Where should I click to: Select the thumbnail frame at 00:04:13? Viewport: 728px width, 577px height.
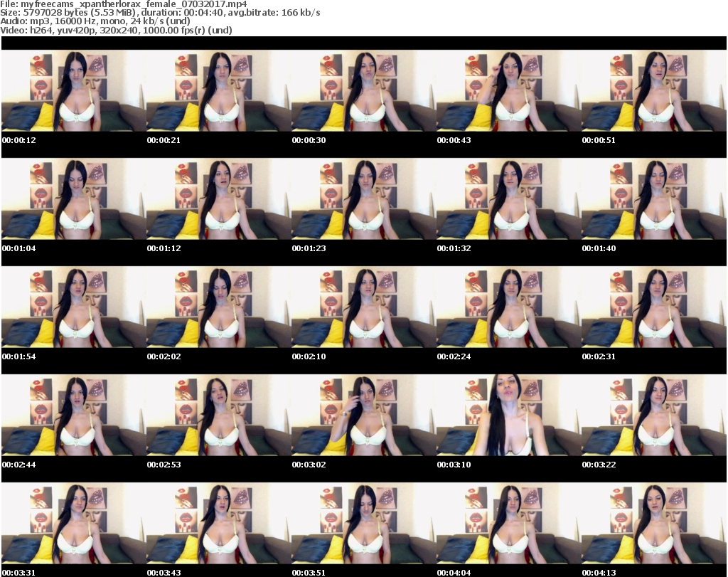point(654,524)
